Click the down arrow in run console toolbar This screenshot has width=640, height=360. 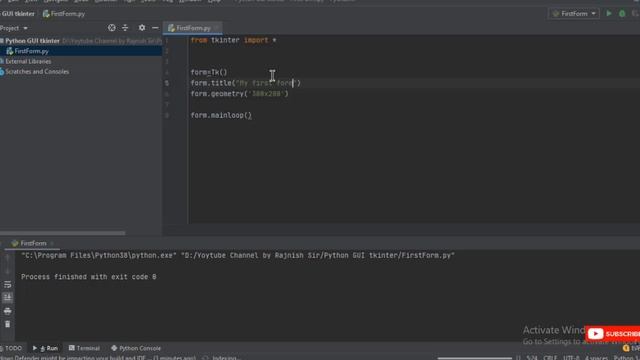[7, 271]
